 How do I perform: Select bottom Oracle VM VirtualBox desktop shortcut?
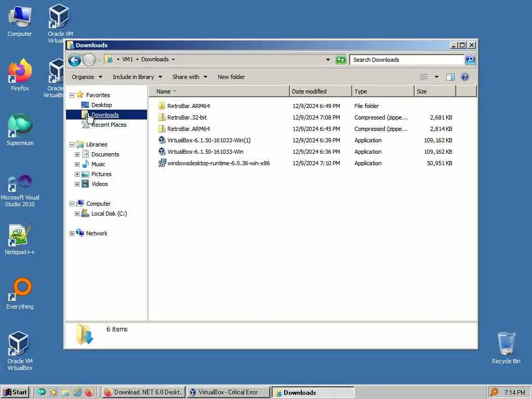(x=20, y=351)
